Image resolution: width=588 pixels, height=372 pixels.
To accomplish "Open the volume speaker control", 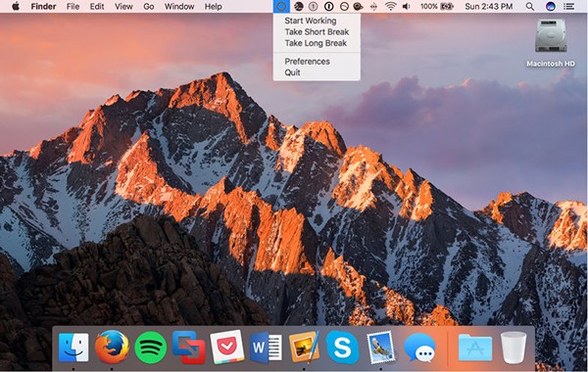I will [406, 7].
